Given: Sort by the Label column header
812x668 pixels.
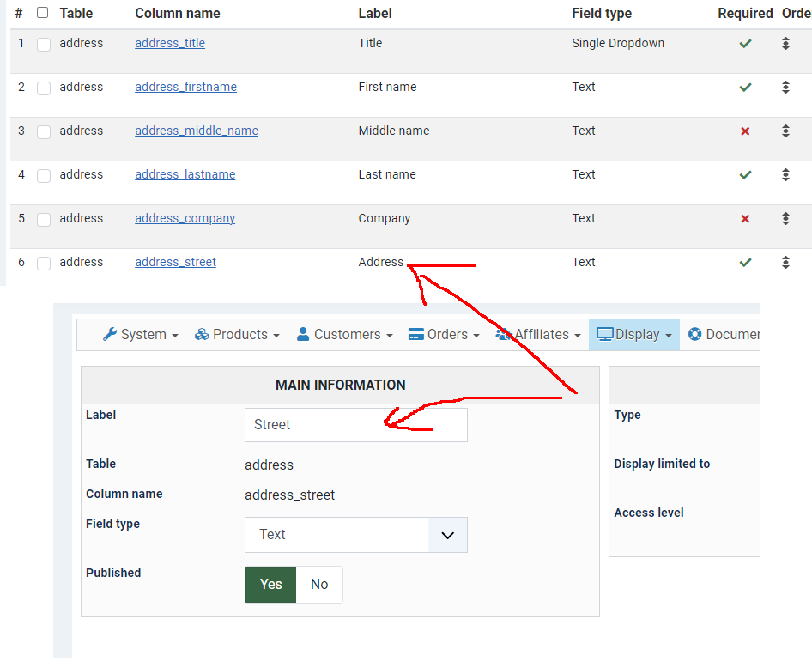Looking at the screenshot, I should pos(375,14).
